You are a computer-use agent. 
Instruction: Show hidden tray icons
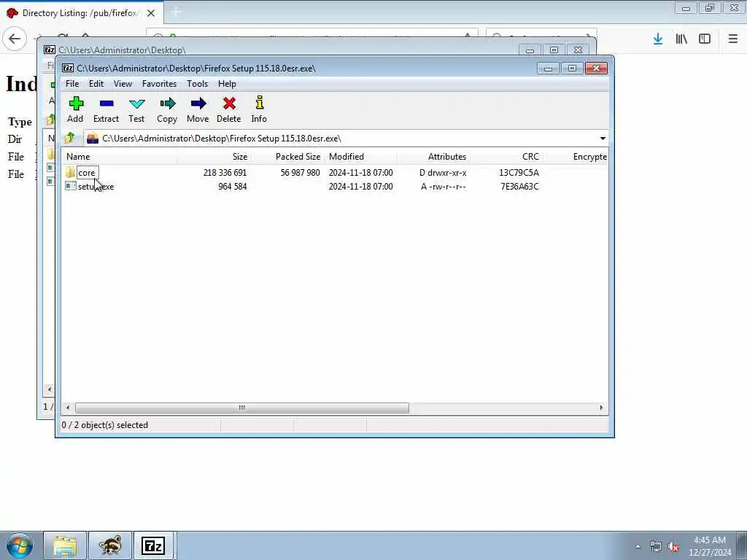tap(638, 547)
